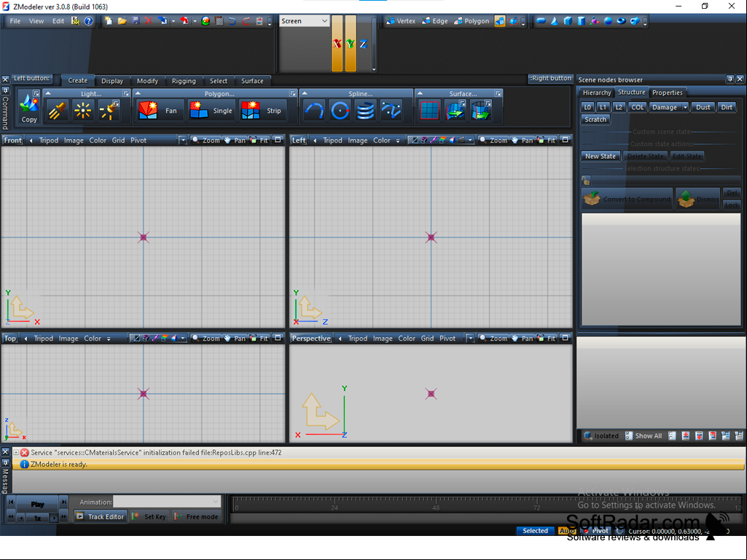The height and width of the screenshot is (560, 747).
Task: Select the Single polygon tool
Action: 211,111
